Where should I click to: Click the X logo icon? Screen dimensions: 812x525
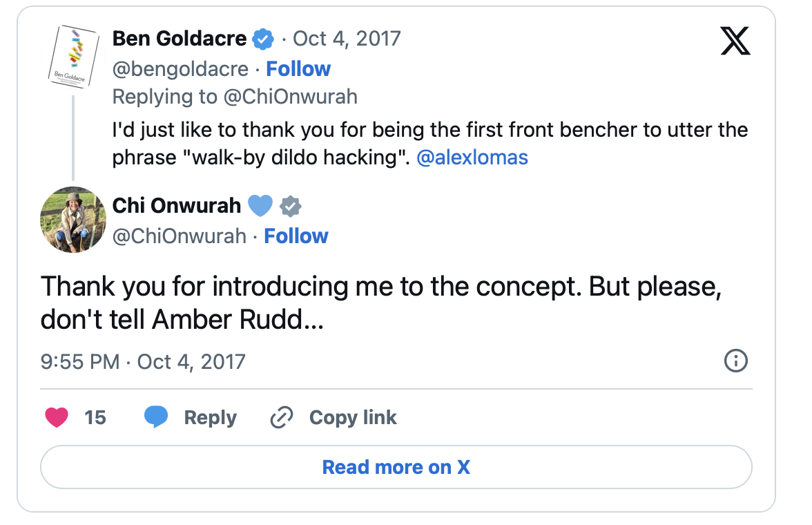(x=735, y=41)
